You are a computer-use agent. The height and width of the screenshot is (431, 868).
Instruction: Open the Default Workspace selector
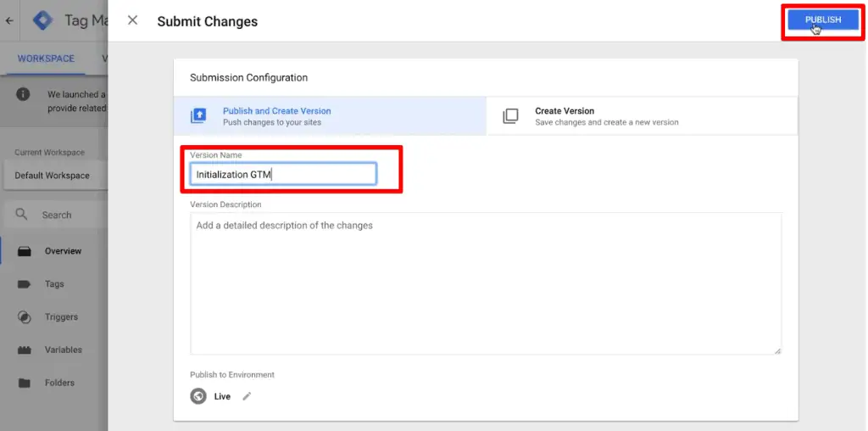(x=54, y=176)
